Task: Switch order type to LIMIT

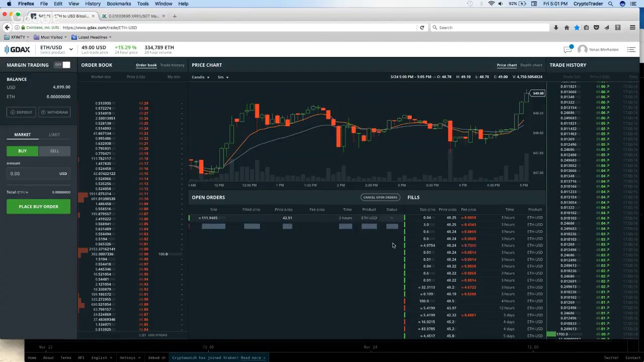Action: 54,135
